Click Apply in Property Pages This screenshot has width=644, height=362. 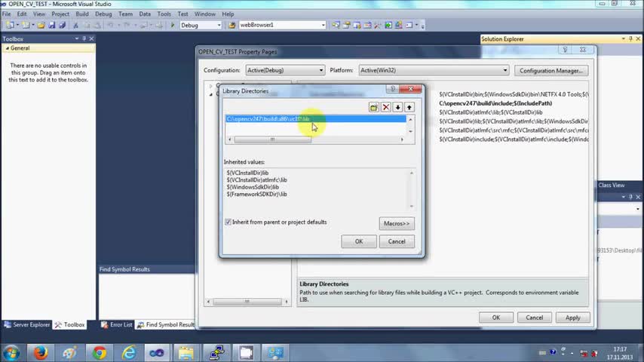(x=572, y=318)
